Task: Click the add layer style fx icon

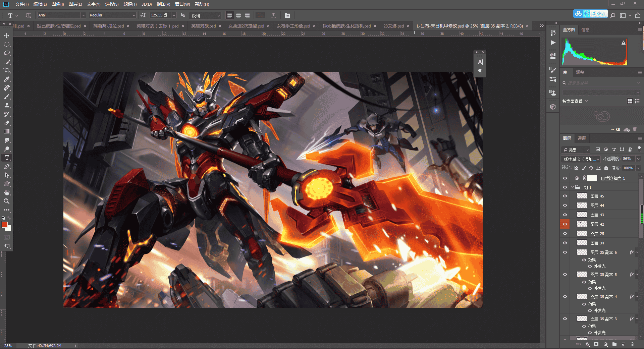Action: tap(587, 344)
